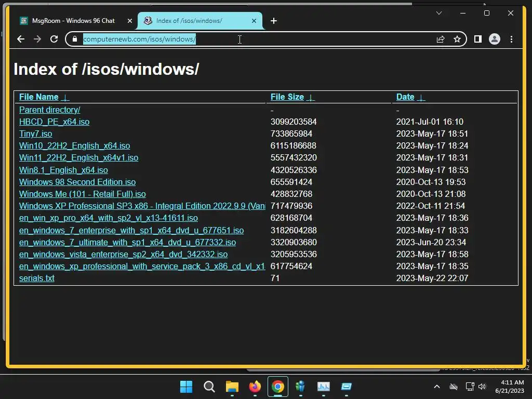
Task: Open en_windows_7_enterprise_with_sp1_x64 iso link
Action: click(131, 230)
